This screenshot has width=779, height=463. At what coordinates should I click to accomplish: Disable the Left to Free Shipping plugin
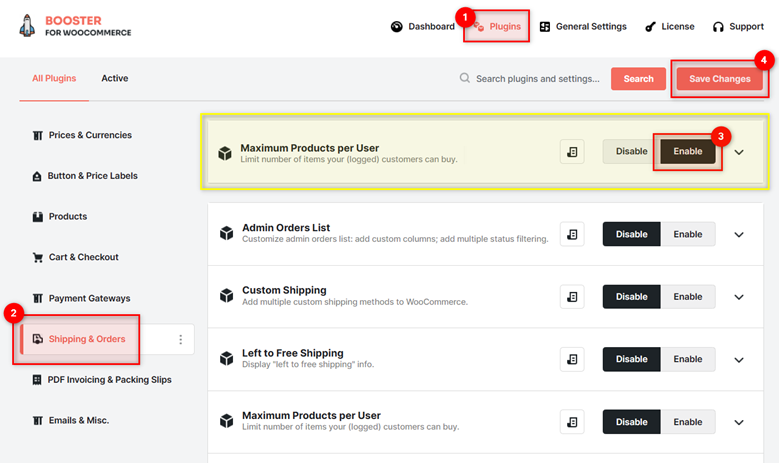click(631, 359)
